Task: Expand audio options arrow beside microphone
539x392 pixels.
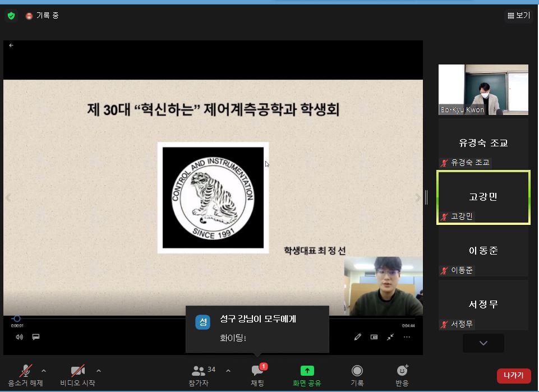Action: pyautogui.click(x=44, y=371)
